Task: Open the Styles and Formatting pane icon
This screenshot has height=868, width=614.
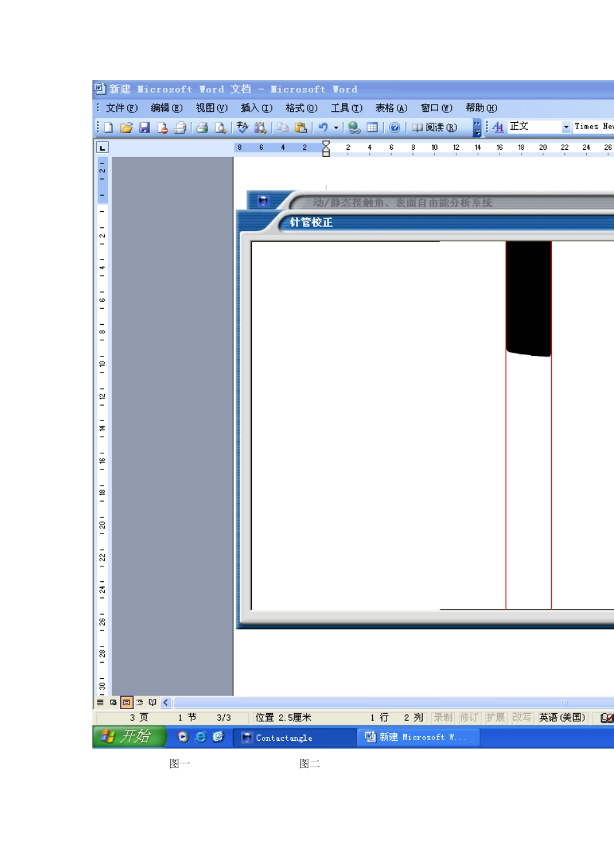Action: tap(498, 127)
